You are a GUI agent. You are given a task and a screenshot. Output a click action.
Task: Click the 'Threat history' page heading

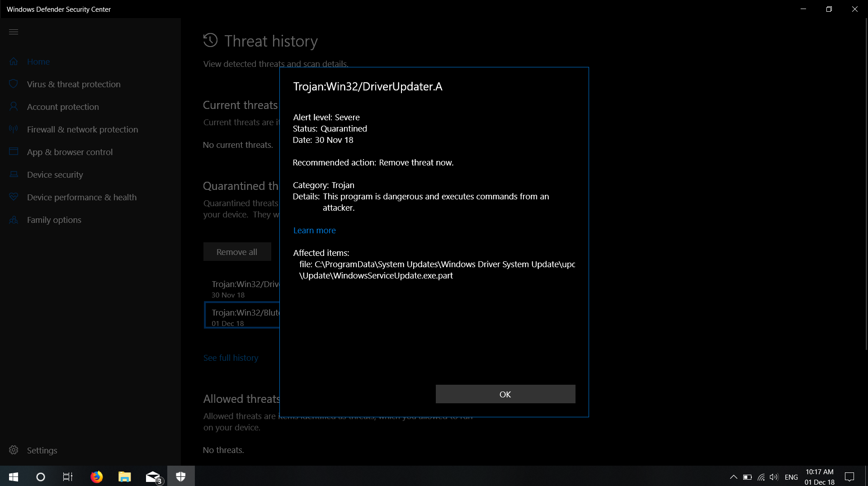click(271, 41)
